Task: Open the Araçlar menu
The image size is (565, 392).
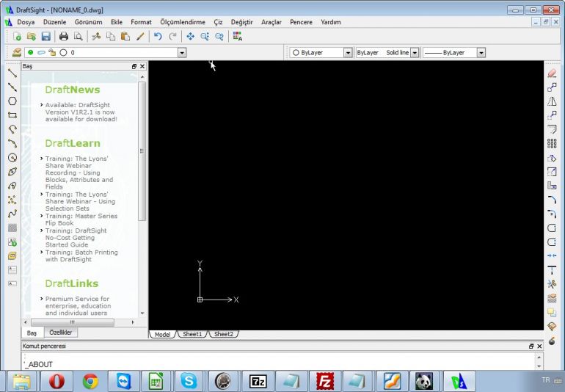Action: pyautogui.click(x=271, y=22)
